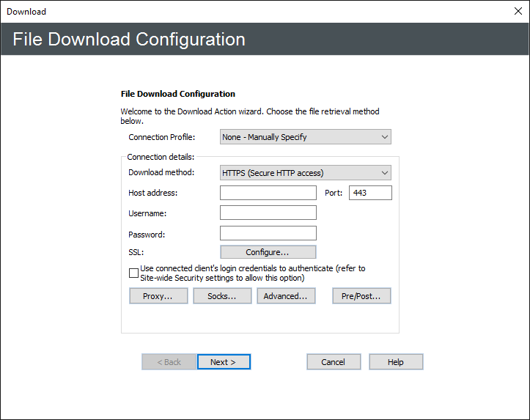The height and width of the screenshot is (420, 530).
Task: Enable connected client's login credentials checkbox
Action: click(x=133, y=273)
